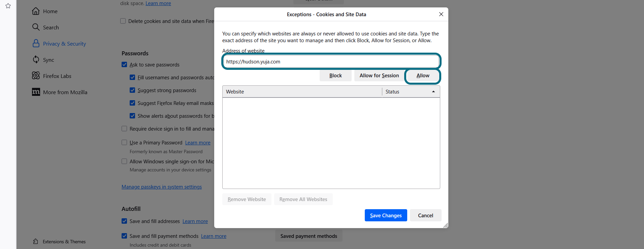Open Extensions & Themes link
The height and width of the screenshot is (249, 644).
point(64,242)
